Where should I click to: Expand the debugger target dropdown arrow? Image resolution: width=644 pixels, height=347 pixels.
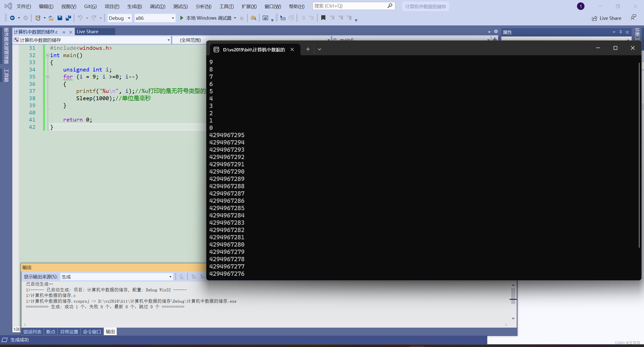point(235,18)
